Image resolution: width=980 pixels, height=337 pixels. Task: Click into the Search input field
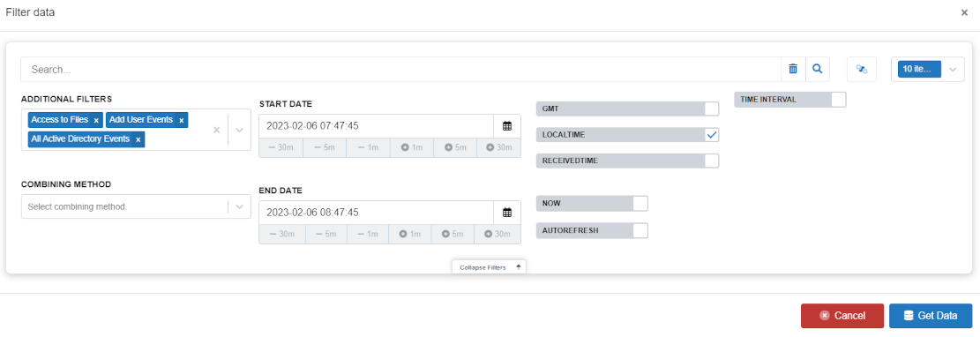(x=400, y=70)
